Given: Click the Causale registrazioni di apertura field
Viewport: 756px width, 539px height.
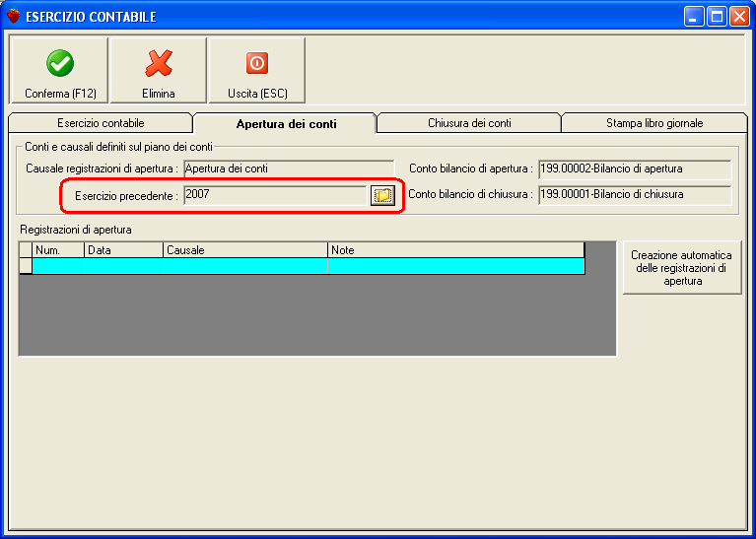Looking at the screenshot, I should [289, 168].
